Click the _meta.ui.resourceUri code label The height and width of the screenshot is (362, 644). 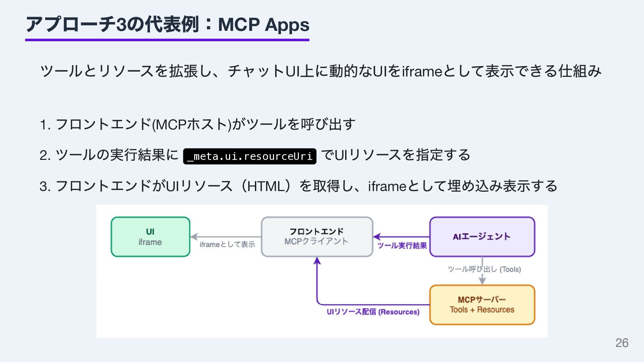(250, 156)
